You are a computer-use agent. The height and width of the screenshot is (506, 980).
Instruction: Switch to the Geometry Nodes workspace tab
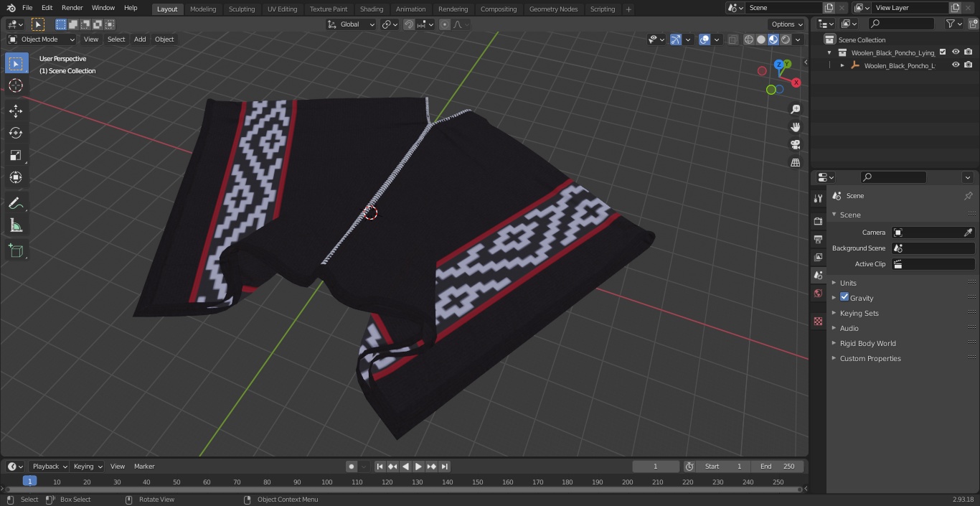[553, 9]
